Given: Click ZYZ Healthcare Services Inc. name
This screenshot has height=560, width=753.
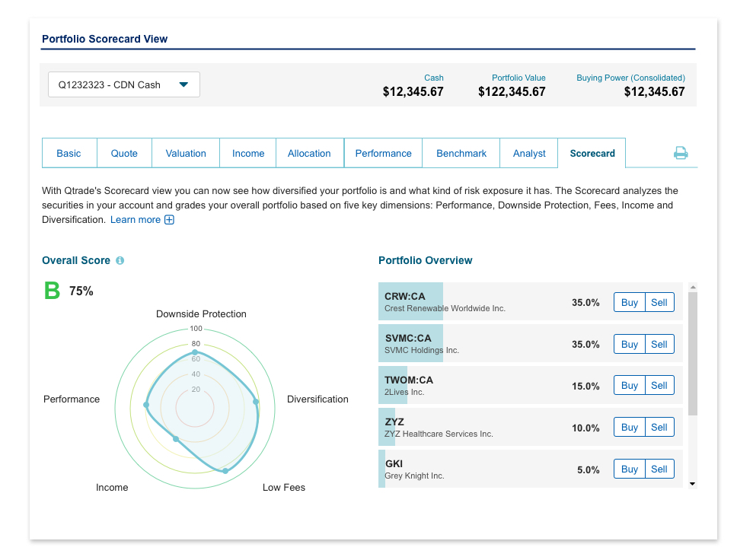Looking at the screenshot, I should tap(439, 434).
